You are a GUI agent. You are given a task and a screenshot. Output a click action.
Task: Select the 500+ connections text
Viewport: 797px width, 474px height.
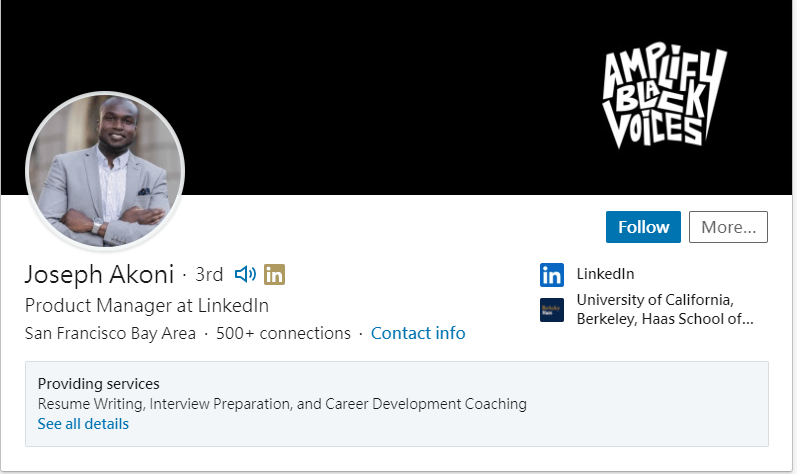coord(283,333)
